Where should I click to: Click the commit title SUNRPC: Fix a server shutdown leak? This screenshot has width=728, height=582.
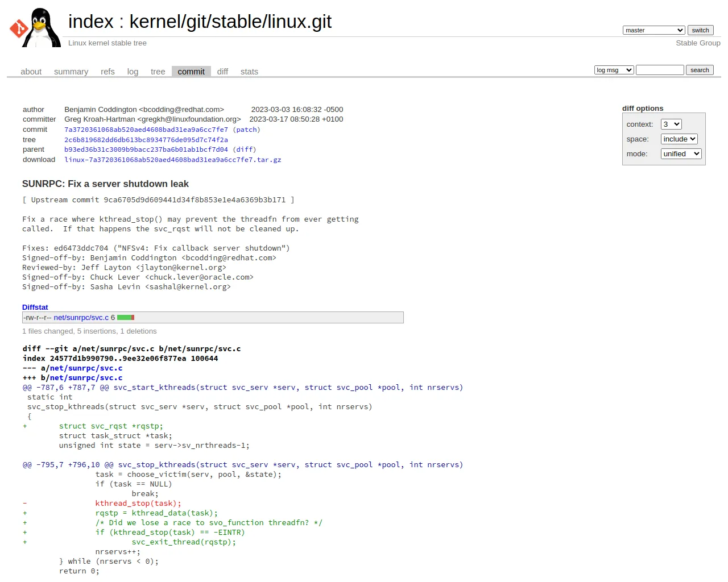[105, 184]
